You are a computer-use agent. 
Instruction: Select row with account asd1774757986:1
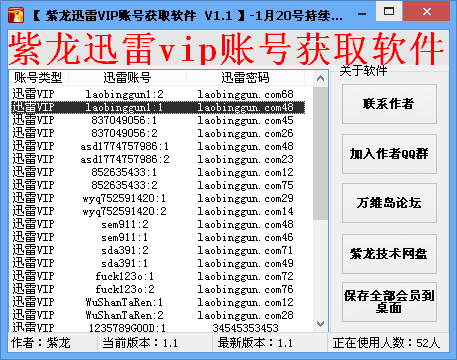point(158,146)
